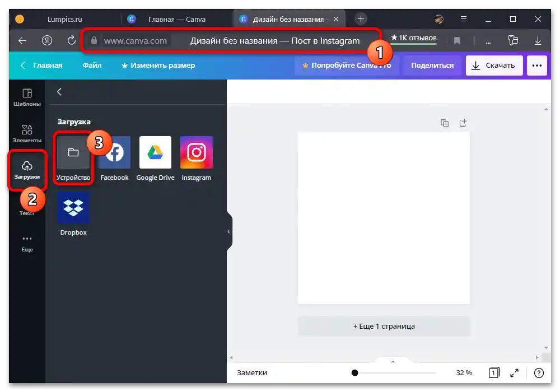The image size is (560, 392).
Task: Enter fullscreen presentation mode
Action: (514, 373)
